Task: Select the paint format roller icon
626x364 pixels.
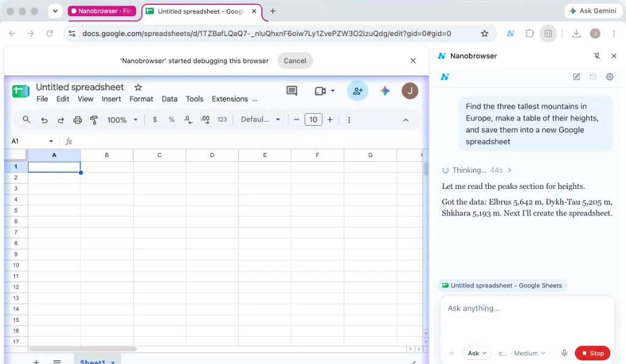Action: [x=94, y=120]
